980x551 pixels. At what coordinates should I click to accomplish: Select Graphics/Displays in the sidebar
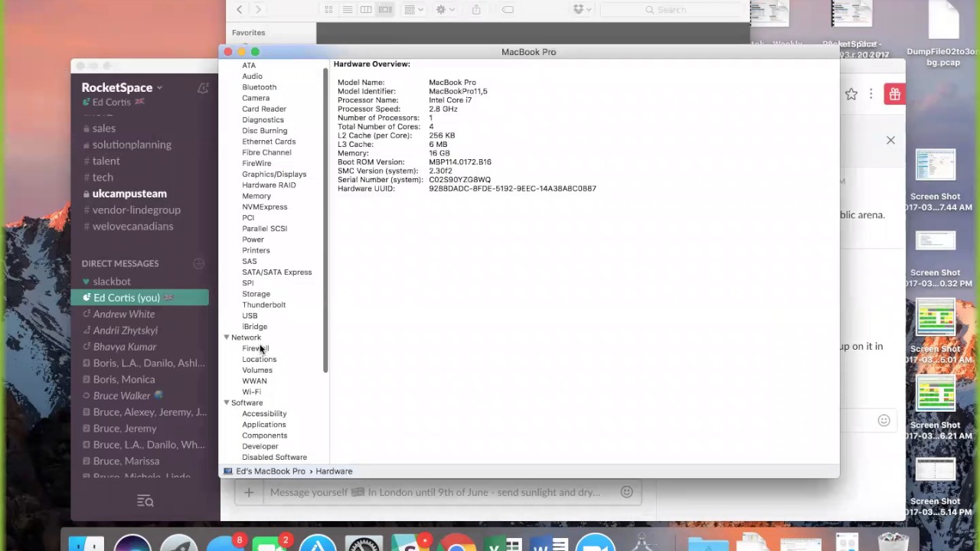click(274, 174)
